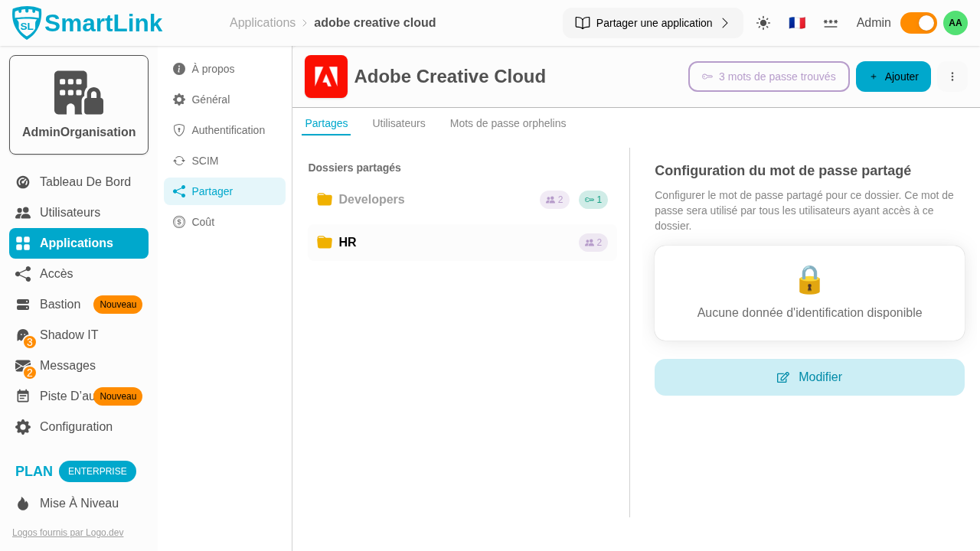
Task: Toggle the Admin mode switch
Action: click(918, 23)
